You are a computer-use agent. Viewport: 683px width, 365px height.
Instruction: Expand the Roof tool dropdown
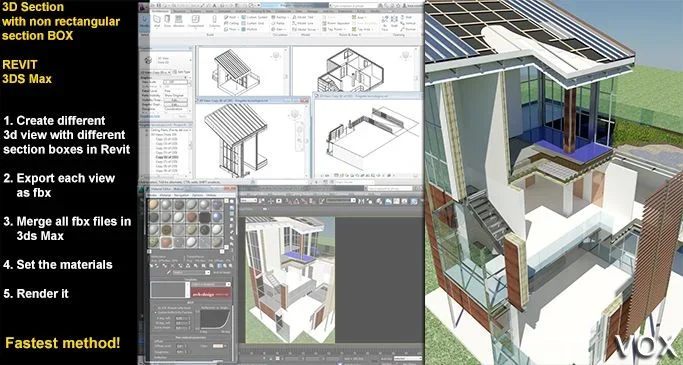click(x=238, y=17)
